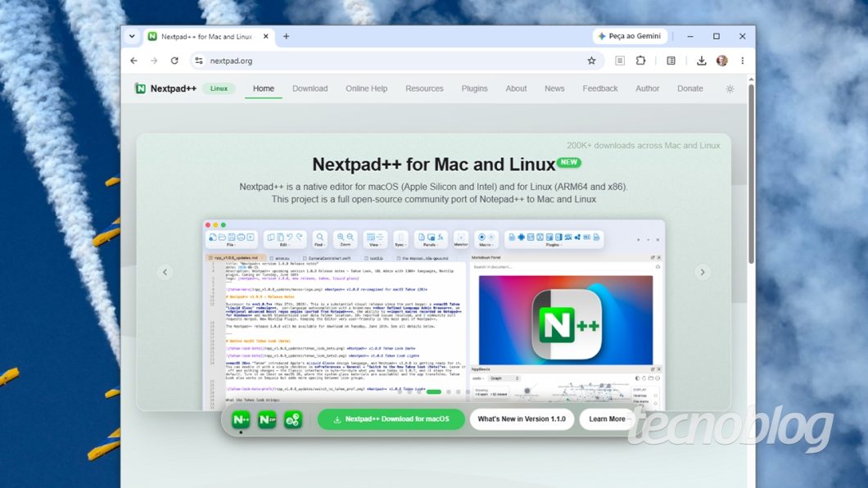The height and width of the screenshot is (488, 868).
Task: Open the News navigation item
Action: 554,88
